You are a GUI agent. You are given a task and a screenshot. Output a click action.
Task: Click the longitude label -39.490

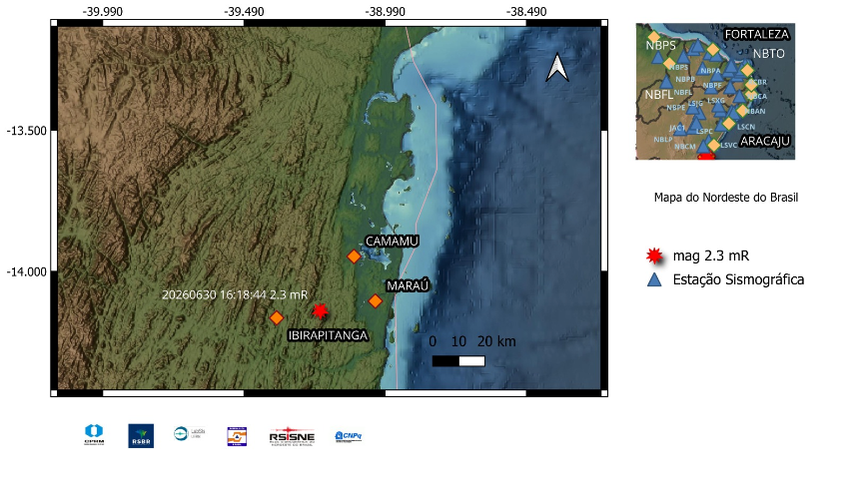click(244, 11)
